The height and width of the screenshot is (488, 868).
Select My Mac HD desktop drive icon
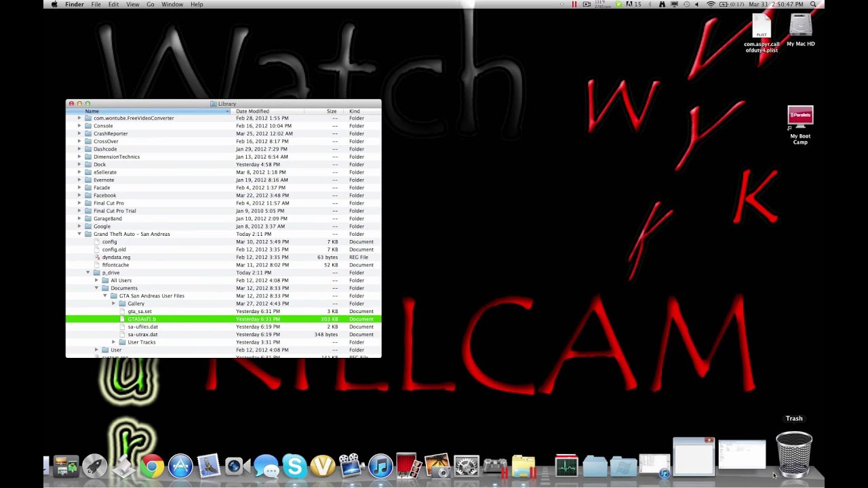click(x=801, y=30)
